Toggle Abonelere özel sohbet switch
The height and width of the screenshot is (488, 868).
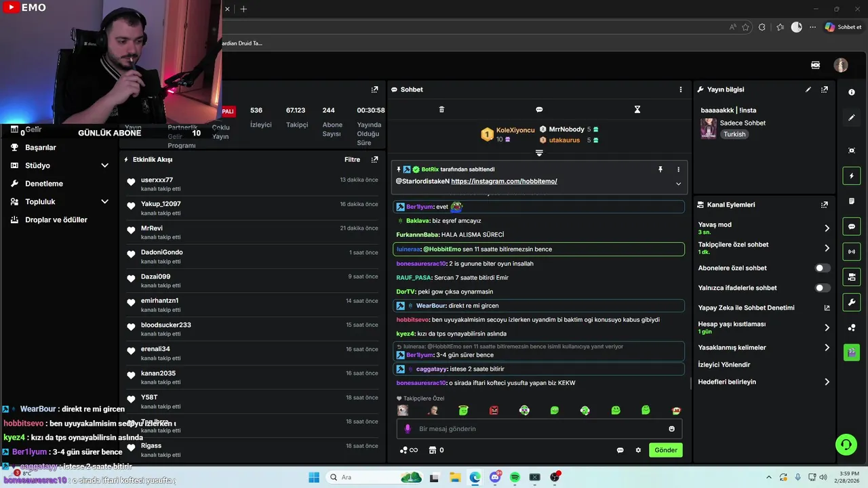[x=822, y=268]
